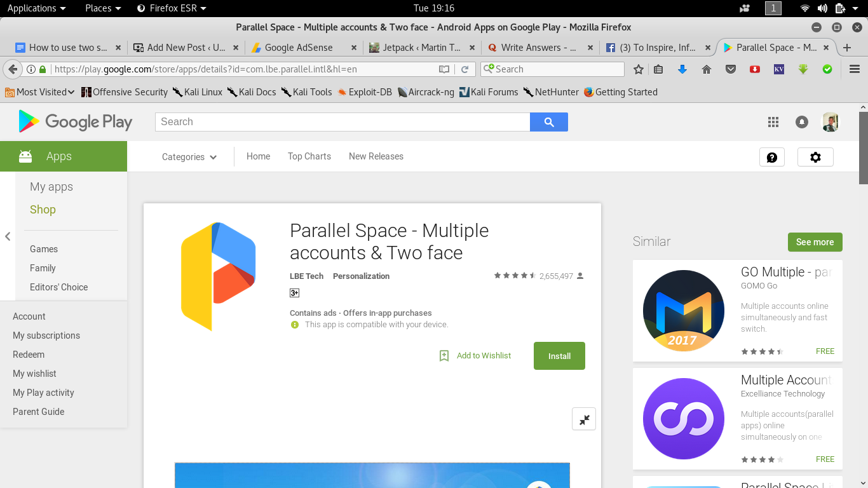Expand the Categories dropdown
The height and width of the screenshot is (488, 868).
click(189, 157)
